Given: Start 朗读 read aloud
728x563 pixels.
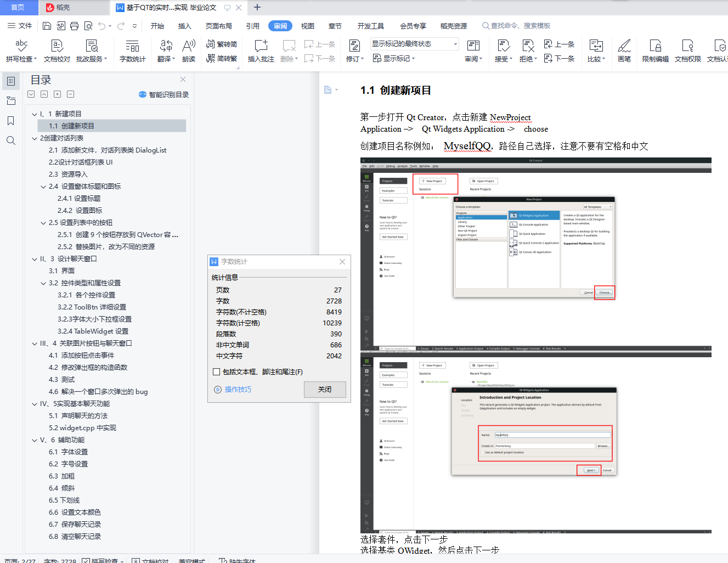Looking at the screenshot, I should coord(189,50).
